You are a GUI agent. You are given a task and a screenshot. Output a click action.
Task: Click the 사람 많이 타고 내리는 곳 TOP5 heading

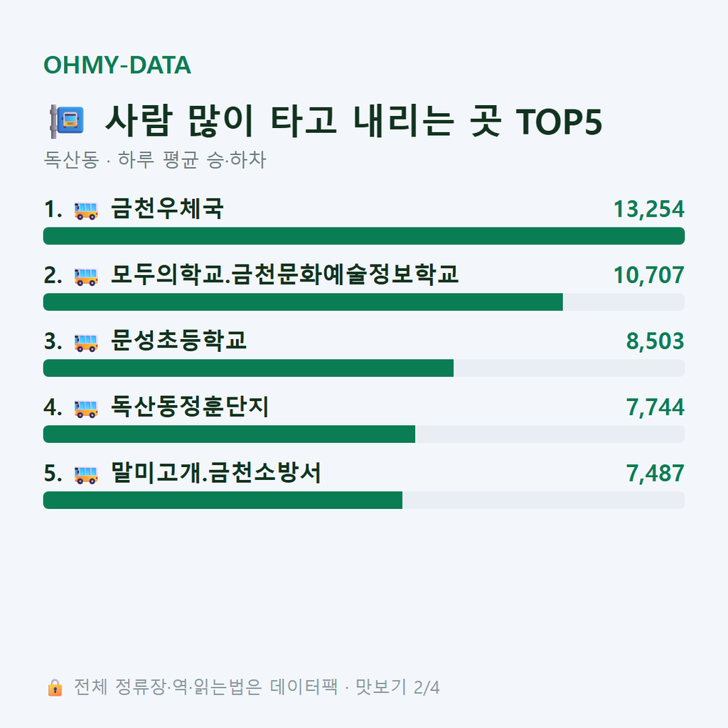tap(353, 121)
